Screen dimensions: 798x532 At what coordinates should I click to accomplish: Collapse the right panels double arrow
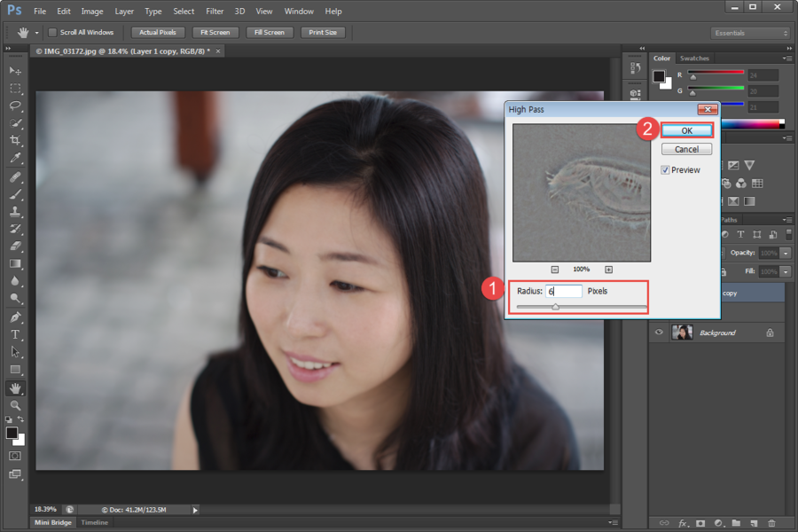pos(789,49)
